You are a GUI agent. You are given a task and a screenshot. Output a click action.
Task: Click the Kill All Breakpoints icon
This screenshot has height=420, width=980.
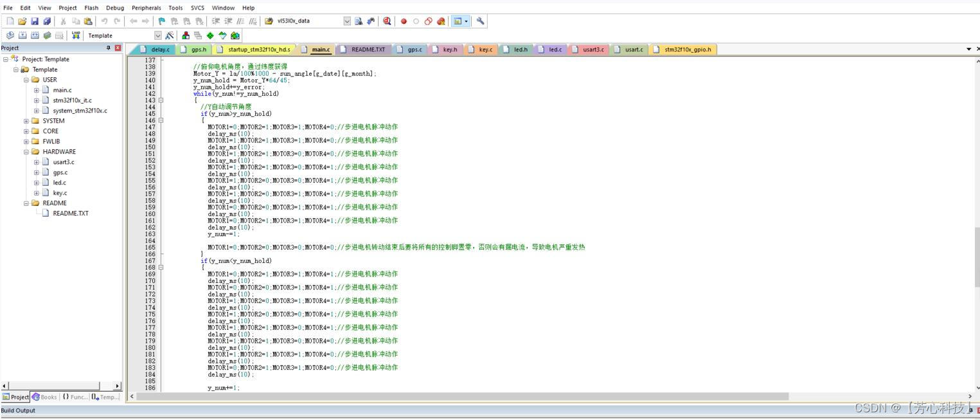tap(441, 21)
